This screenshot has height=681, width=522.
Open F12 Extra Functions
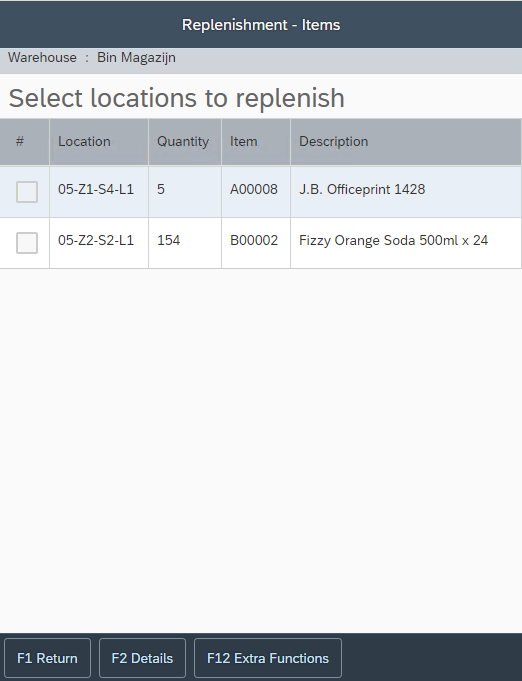(268, 658)
